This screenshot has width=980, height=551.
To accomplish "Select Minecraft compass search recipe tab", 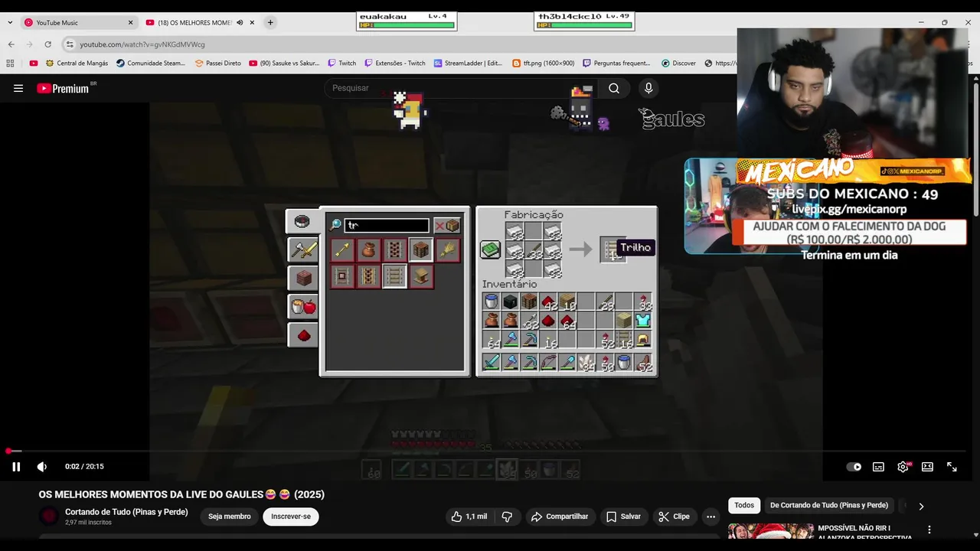I will [302, 221].
